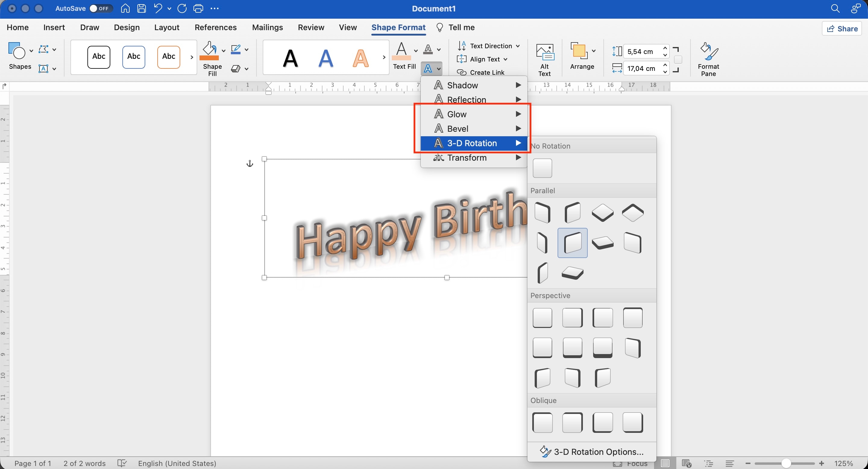Click the 125% zoom level
The height and width of the screenshot is (469, 868).
tap(843, 464)
